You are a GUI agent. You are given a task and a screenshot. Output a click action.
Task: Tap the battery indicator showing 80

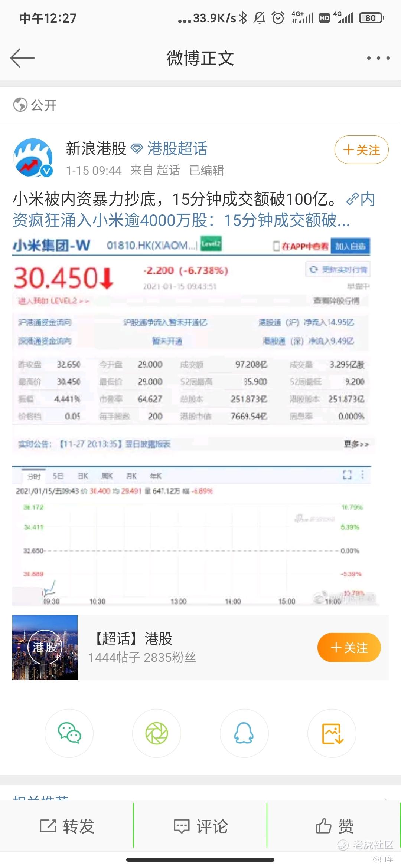pyautogui.click(x=371, y=18)
